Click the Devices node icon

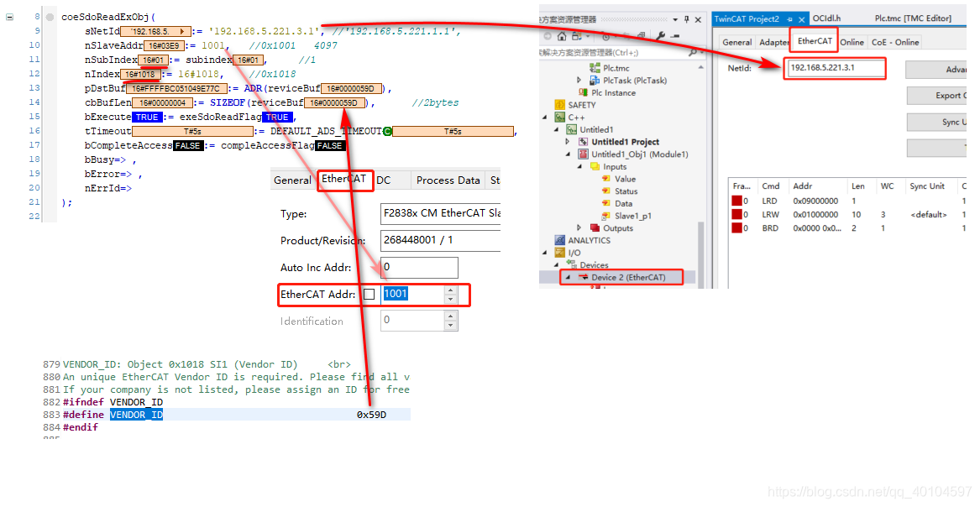click(x=571, y=264)
